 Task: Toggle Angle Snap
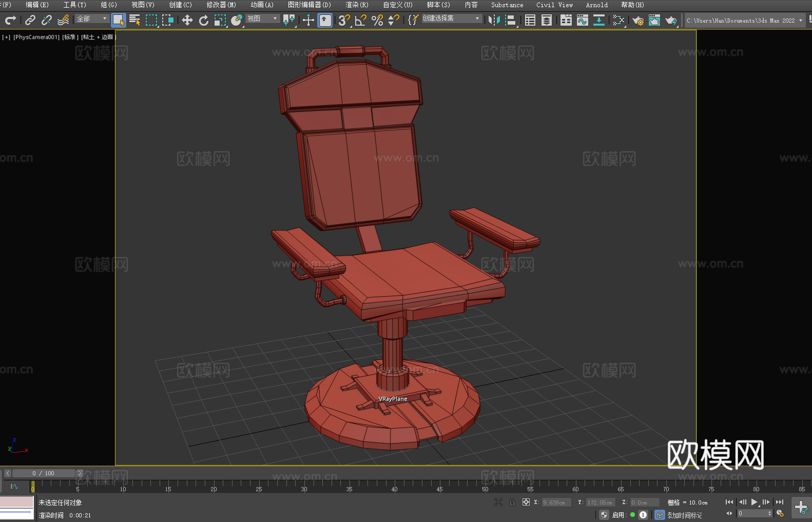[x=361, y=20]
